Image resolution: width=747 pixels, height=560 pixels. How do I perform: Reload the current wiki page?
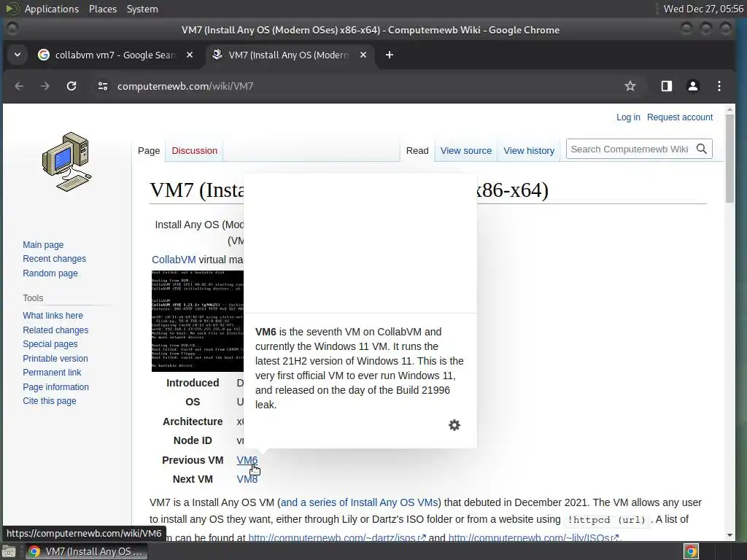[x=71, y=86]
